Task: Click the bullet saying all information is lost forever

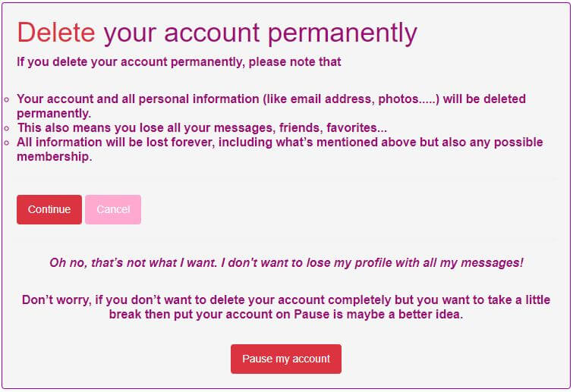Action: [x=279, y=149]
